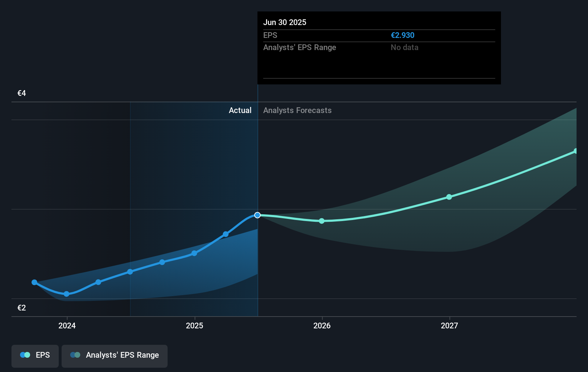Click the 2025 x-axis label
588x372 pixels.
194,325
